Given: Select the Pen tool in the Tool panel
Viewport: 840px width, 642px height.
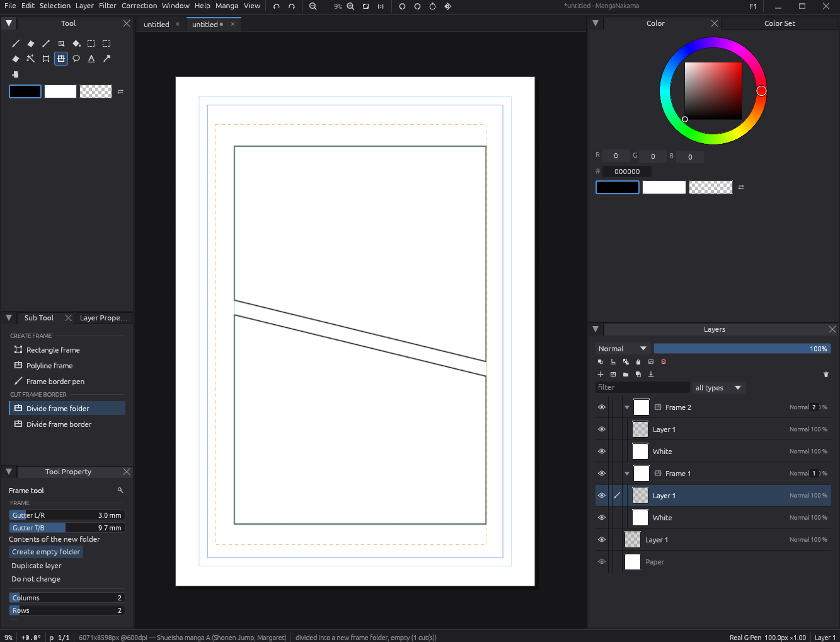Looking at the screenshot, I should click(x=16, y=44).
